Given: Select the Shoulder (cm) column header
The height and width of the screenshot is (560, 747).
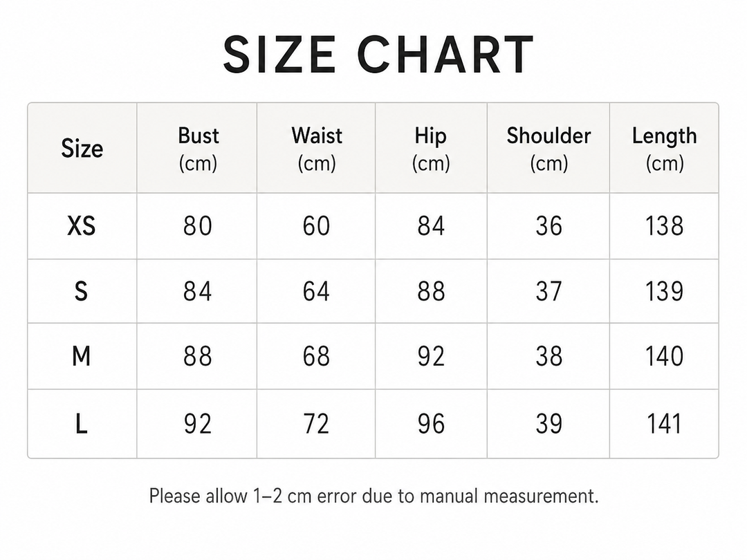Looking at the screenshot, I should [548, 149].
